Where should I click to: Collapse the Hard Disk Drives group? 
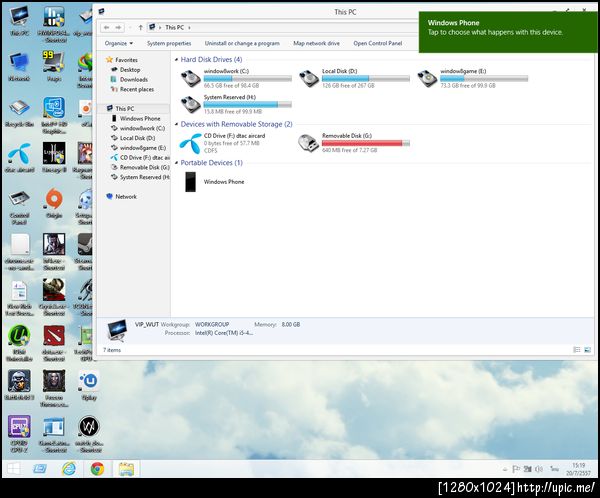point(176,59)
